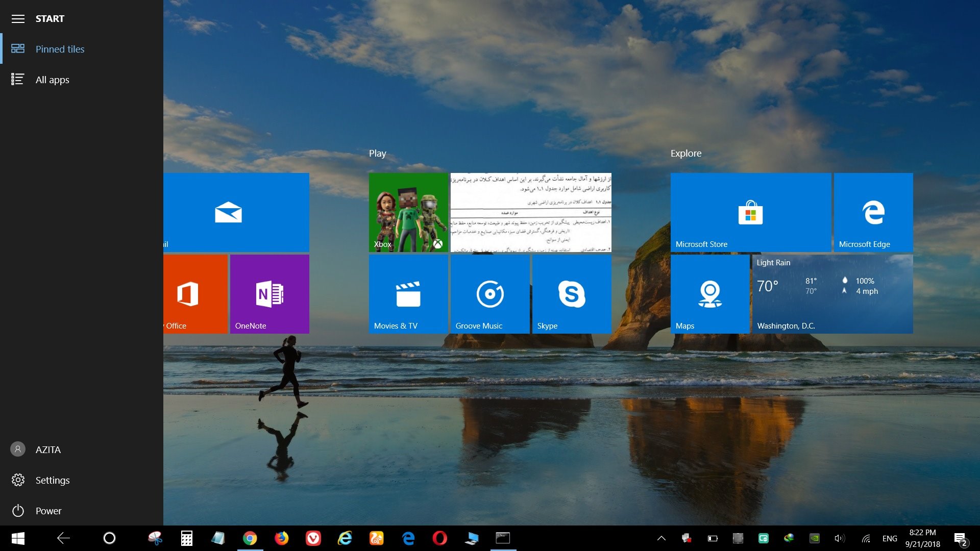Select Pinned tiles view
Screen dimensions: 980x551
[x=82, y=49]
